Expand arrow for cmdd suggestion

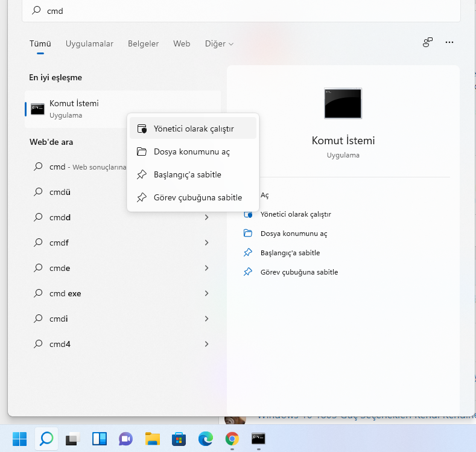pos(206,217)
